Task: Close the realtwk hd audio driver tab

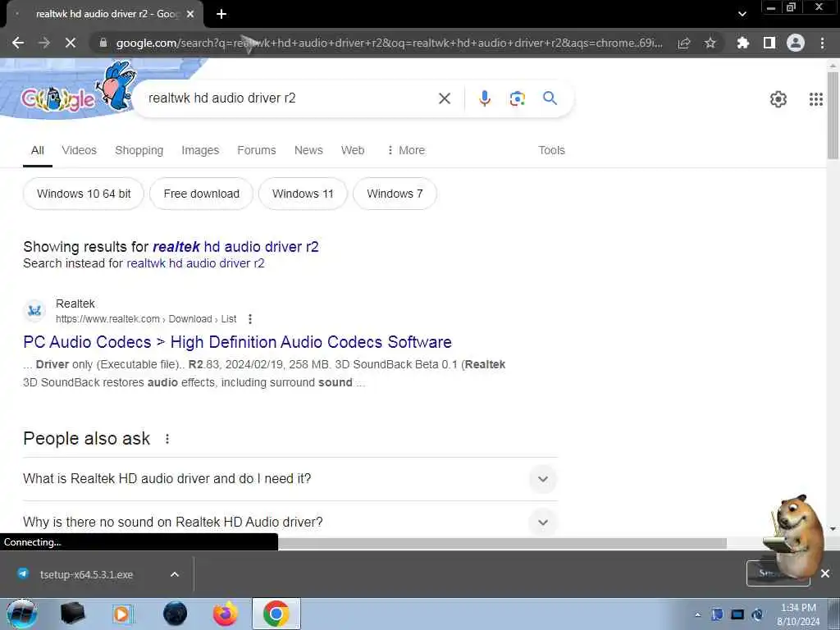Action: click(x=190, y=14)
